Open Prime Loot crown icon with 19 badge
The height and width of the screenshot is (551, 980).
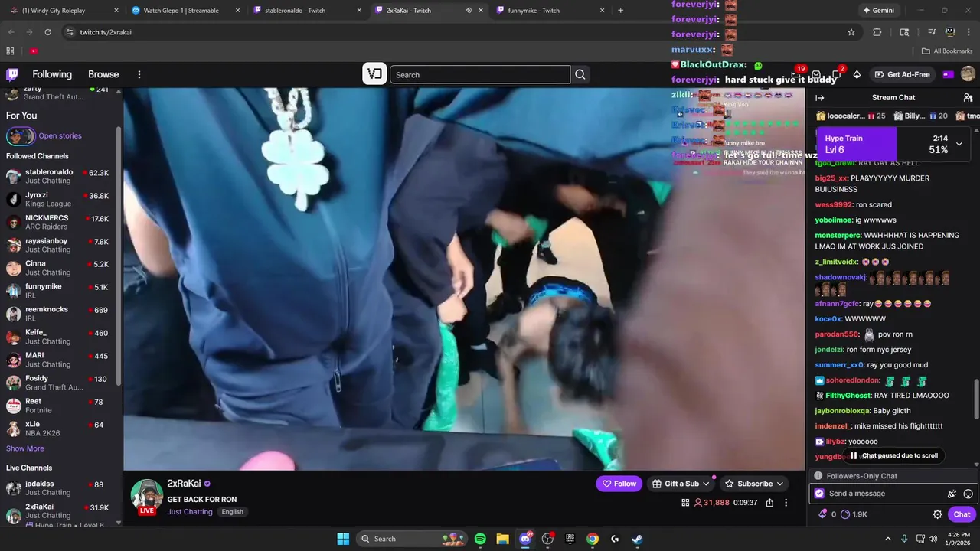click(796, 74)
